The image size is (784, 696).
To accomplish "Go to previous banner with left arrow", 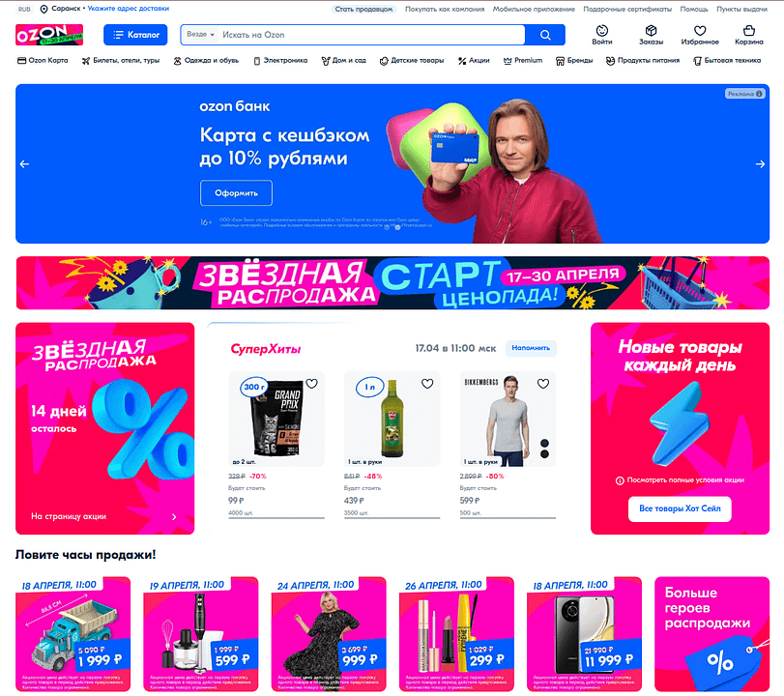I will tap(24, 164).
